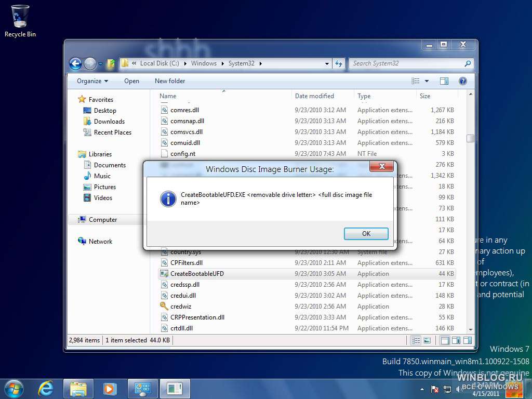Open the Recycle Bin desktop icon
This screenshot has height=399, width=532.
[20, 21]
